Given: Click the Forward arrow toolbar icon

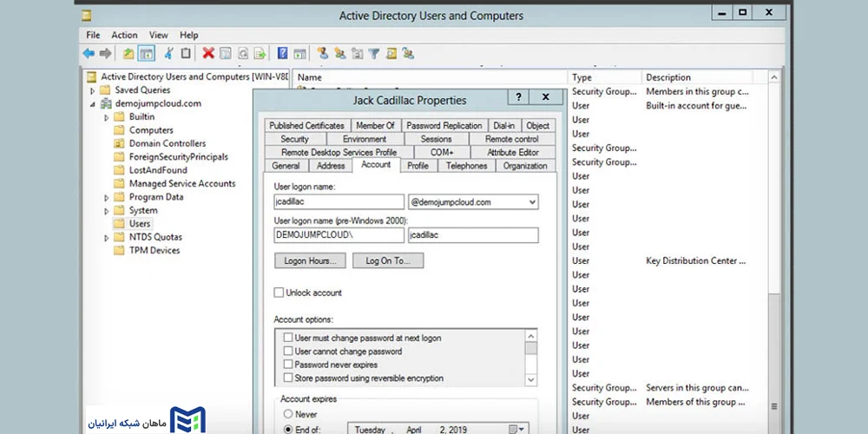Looking at the screenshot, I should (x=105, y=53).
